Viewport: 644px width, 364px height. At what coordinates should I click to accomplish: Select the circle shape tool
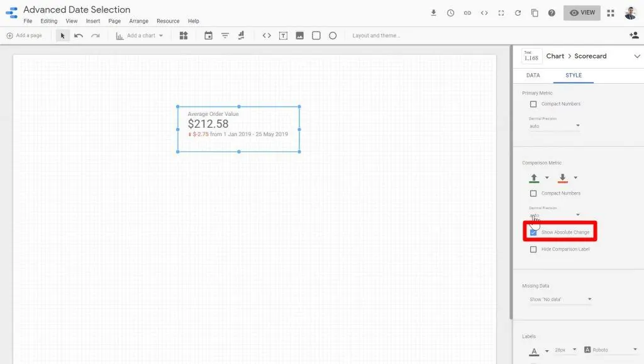(x=333, y=35)
